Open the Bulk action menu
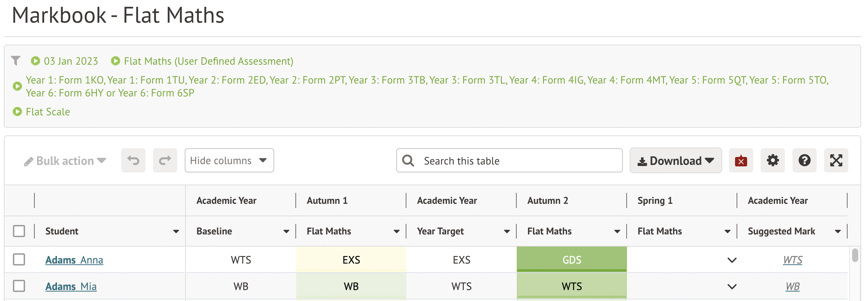Viewport: 868px width, 301px height. tap(65, 161)
